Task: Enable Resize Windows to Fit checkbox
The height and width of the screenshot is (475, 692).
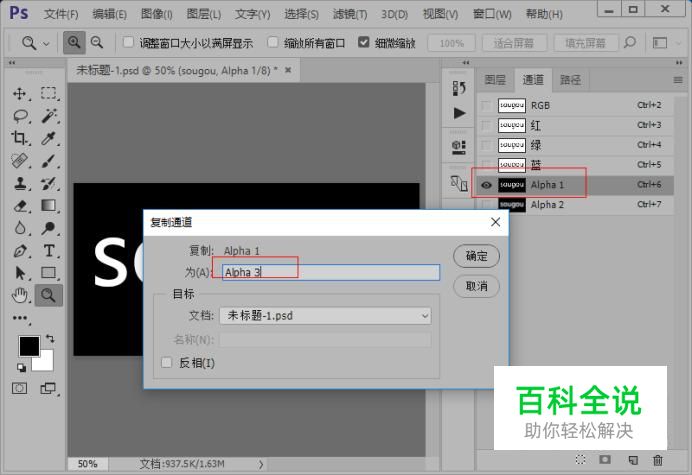Action: [x=128, y=42]
